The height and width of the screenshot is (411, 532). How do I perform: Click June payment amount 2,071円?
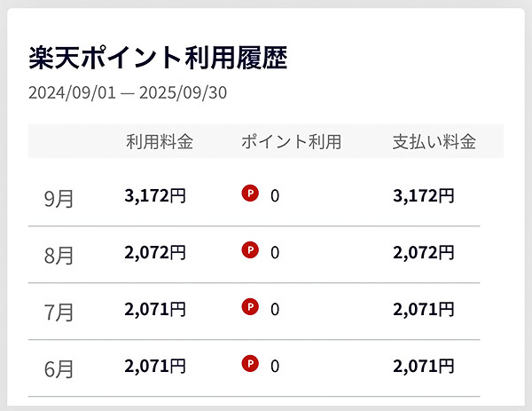(423, 364)
